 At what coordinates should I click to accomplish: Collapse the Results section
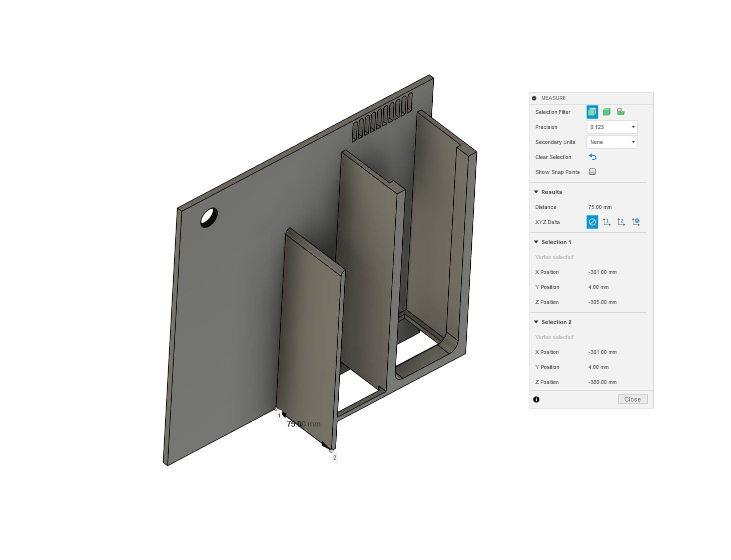[x=536, y=192]
